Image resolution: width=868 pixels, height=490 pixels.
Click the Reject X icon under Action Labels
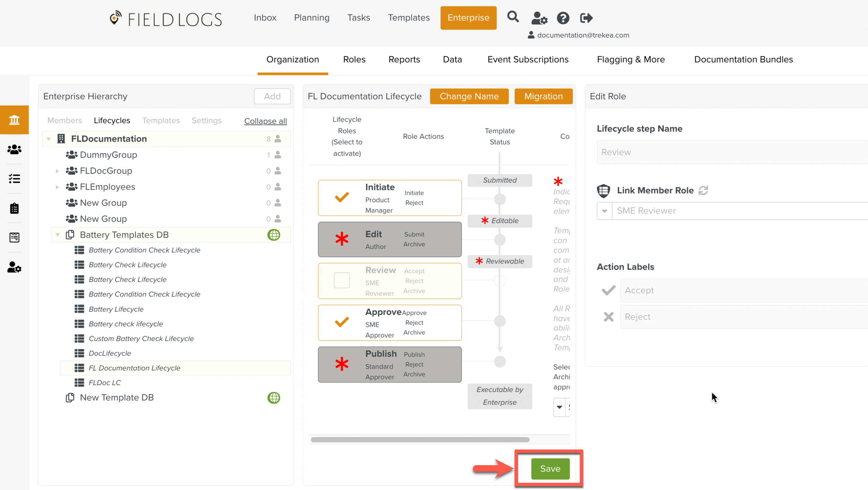pos(608,317)
